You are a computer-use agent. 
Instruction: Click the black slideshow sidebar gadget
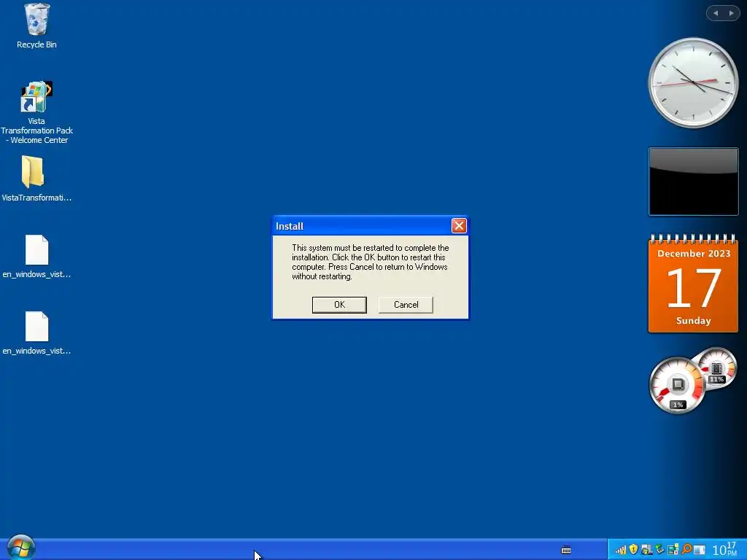click(x=693, y=182)
